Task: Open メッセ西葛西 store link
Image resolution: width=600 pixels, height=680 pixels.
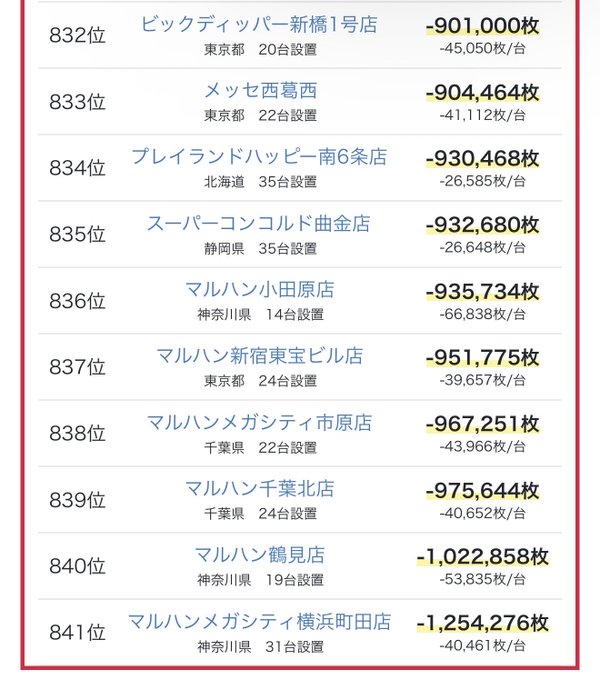Action: pos(260,91)
